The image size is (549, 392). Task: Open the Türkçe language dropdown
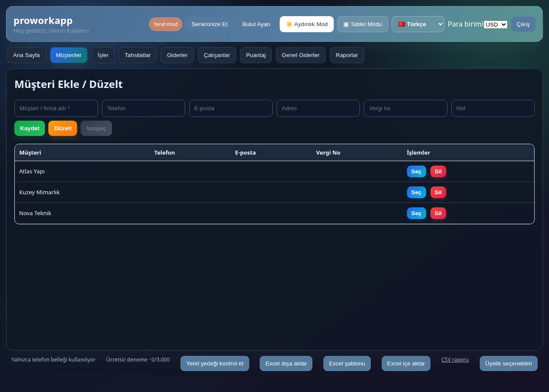[x=418, y=24]
